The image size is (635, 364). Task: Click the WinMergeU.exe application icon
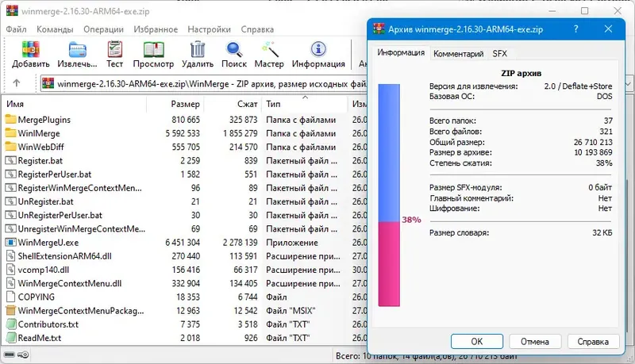10,242
